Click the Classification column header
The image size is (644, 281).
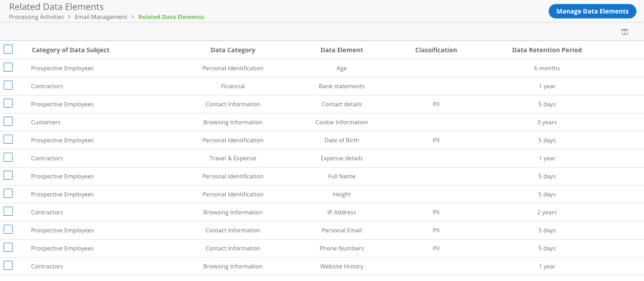436,50
